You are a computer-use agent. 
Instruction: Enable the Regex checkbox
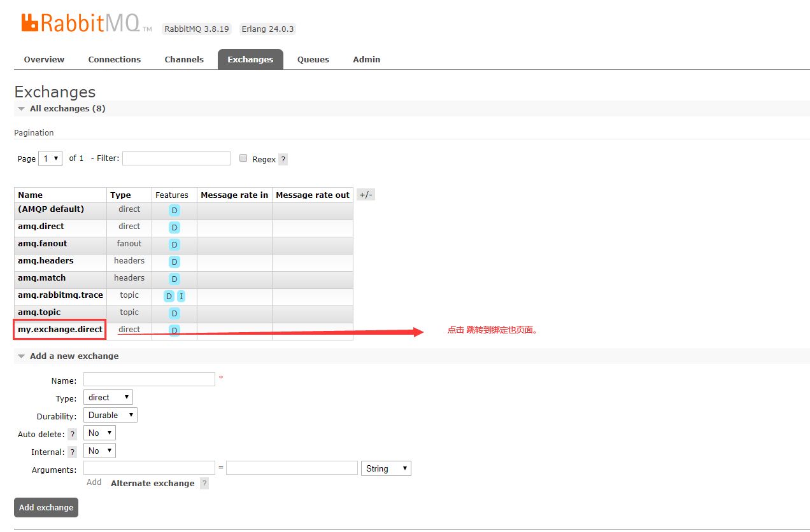coord(243,158)
